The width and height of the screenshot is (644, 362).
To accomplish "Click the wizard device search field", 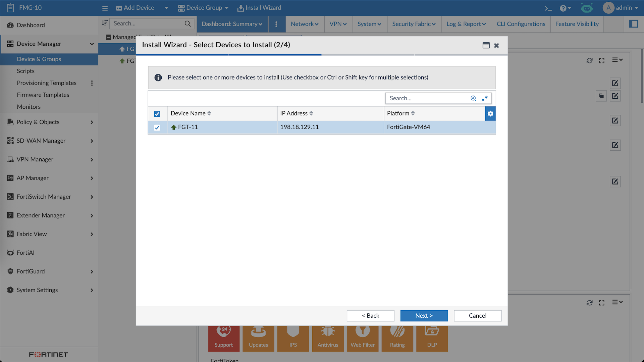I will [x=428, y=98].
